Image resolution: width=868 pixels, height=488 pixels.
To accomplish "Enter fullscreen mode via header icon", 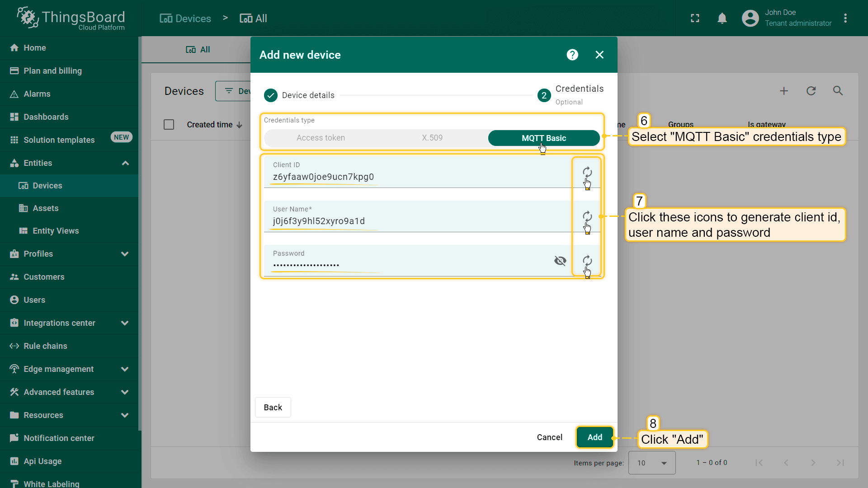I will pyautogui.click(x=695, y=19).
